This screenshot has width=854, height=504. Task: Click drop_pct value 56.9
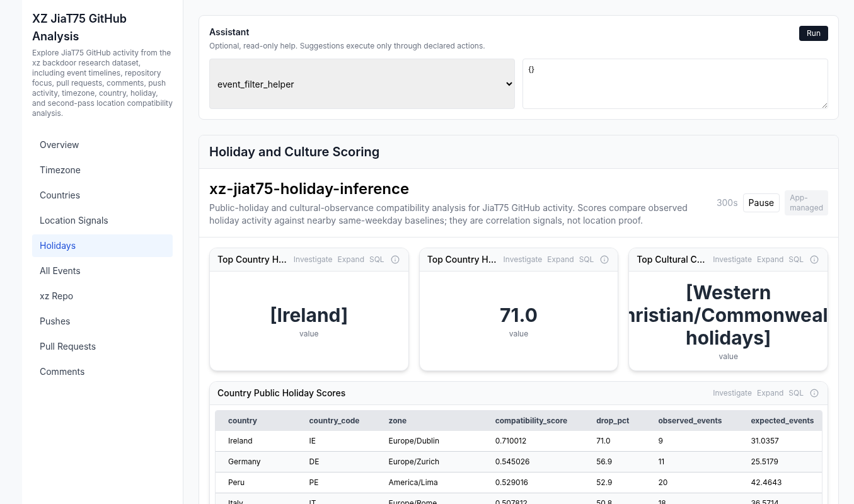(x=603, y=462)
